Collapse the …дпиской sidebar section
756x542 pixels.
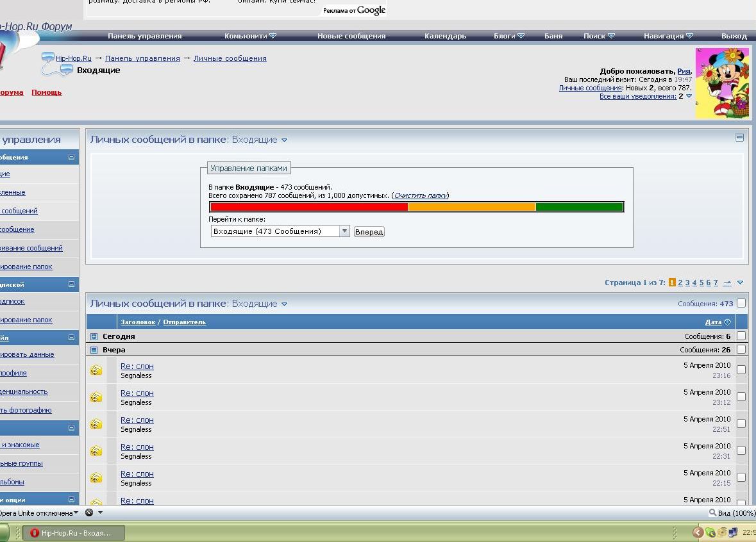(71, 284)
